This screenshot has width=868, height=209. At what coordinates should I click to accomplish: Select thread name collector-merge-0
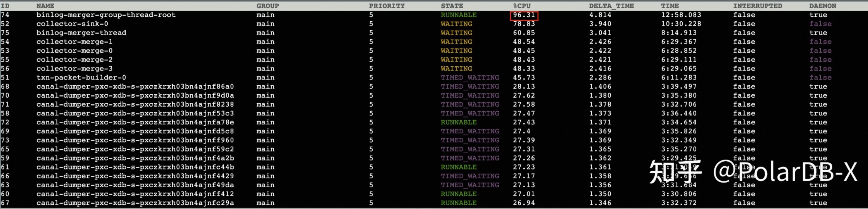click(x=74, y=50)
